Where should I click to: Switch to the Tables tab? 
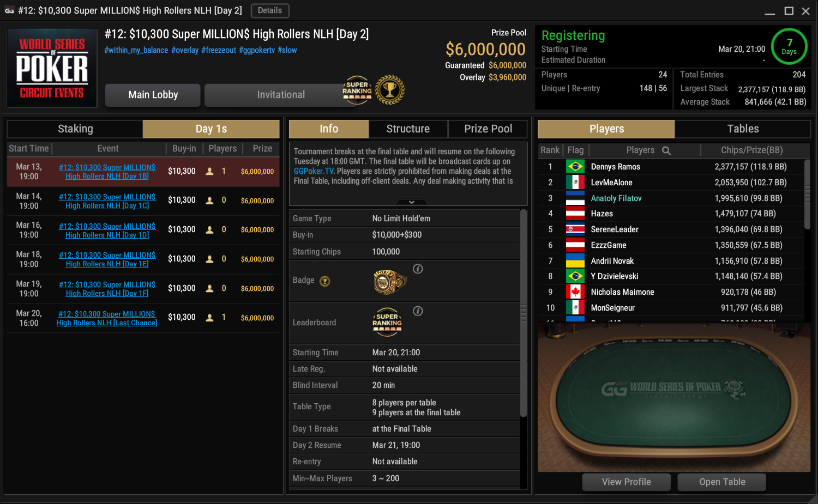(x=743, y=129)
